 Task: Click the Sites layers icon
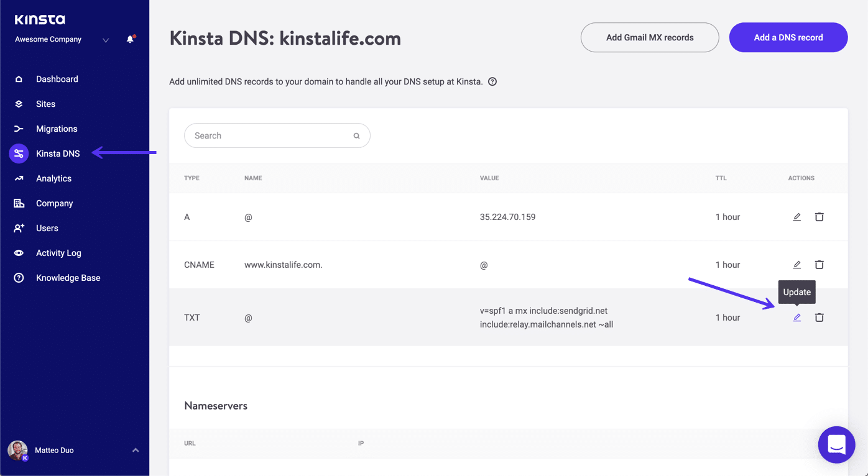(x=19, y=104)
